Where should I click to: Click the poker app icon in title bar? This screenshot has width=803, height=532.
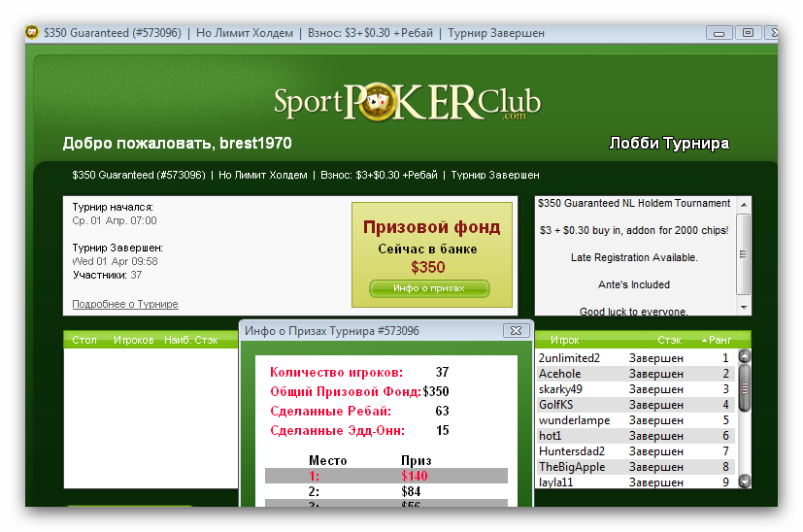point(32,32)
